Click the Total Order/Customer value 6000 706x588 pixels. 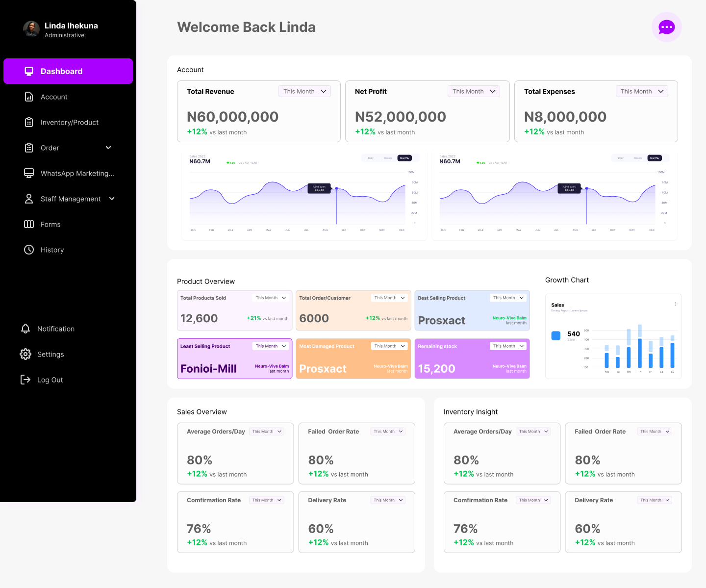pyautogui.click(x=314, y=318)
